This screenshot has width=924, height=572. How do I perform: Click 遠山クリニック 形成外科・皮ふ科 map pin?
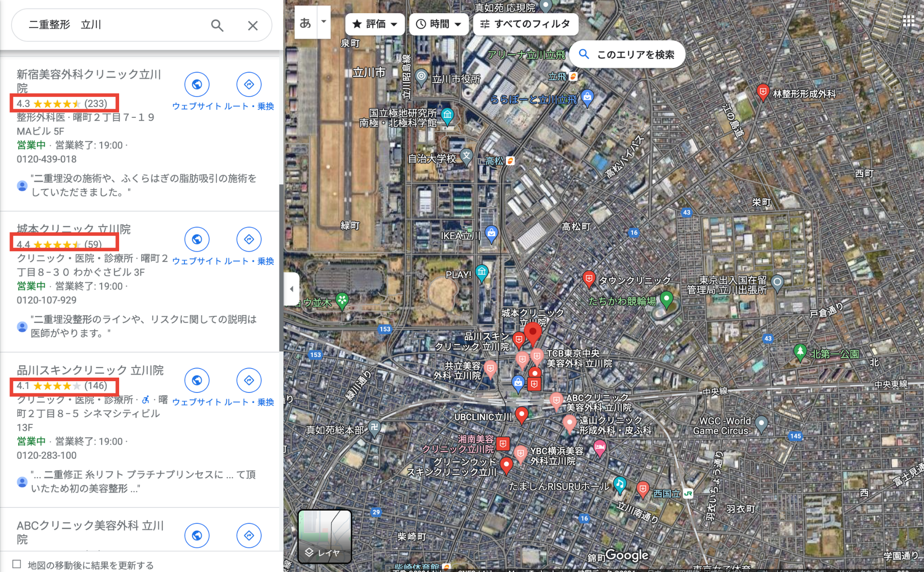569,424
